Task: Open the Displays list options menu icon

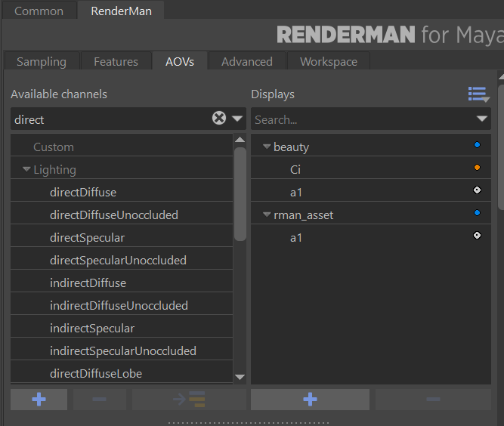Action: (x=479, y=94)
